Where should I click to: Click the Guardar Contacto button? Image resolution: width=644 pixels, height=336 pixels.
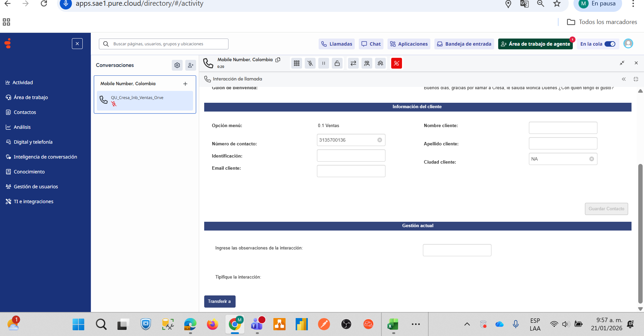coord(606,209)
